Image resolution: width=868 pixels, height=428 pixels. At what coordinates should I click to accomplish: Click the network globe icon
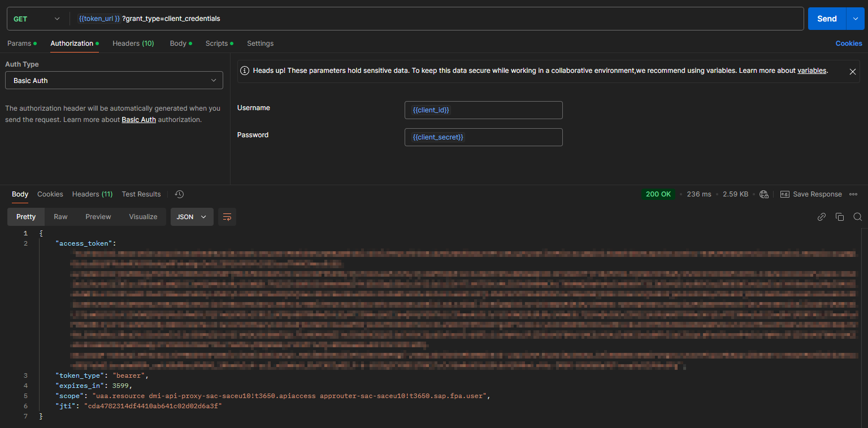(764, 194)
